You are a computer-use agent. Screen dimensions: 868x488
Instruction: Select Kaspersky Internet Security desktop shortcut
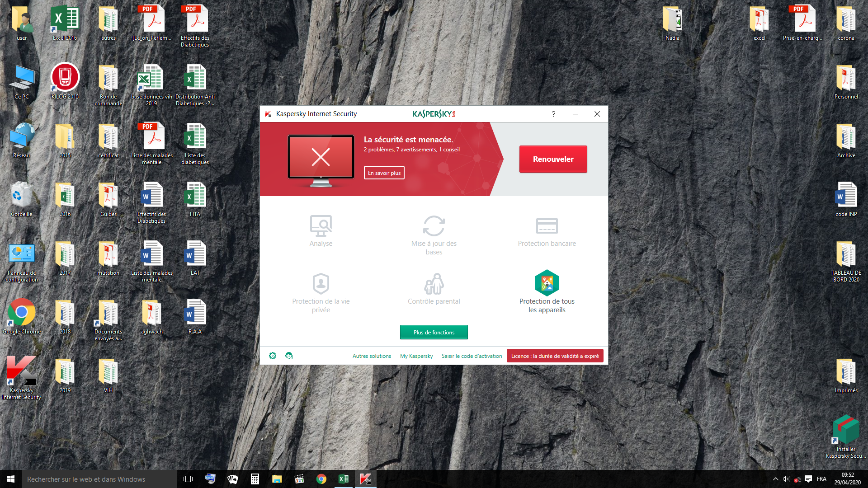click(x=22, y=378)
